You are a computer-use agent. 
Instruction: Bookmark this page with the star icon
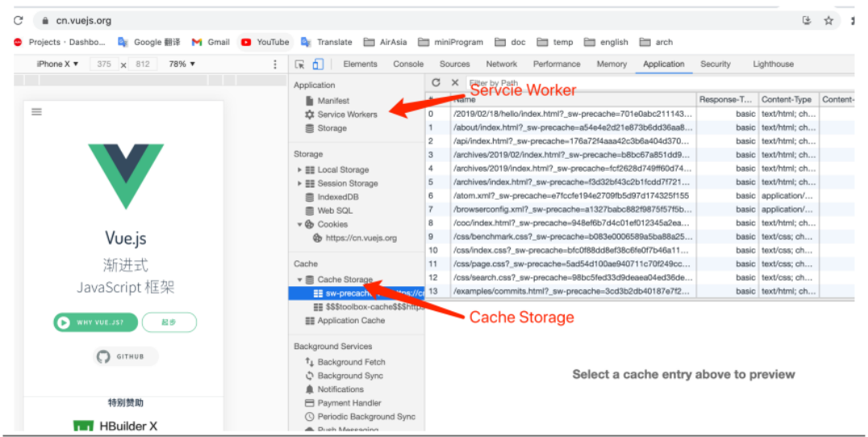coord(828,20)
